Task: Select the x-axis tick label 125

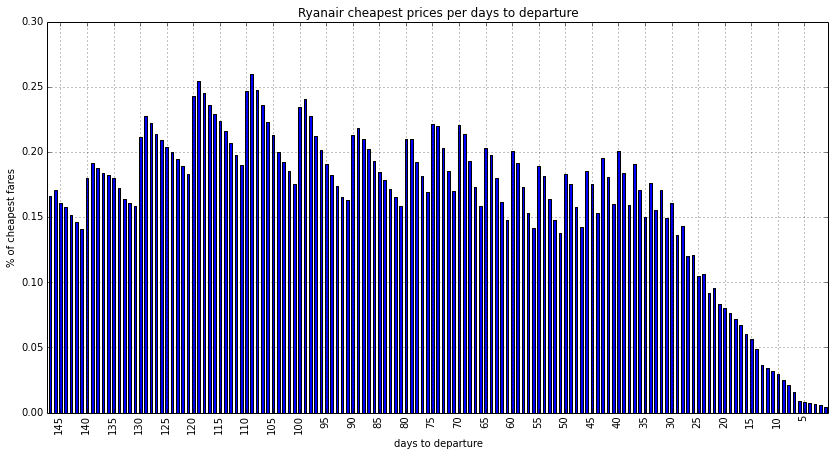Action: (x=165, y=426)
